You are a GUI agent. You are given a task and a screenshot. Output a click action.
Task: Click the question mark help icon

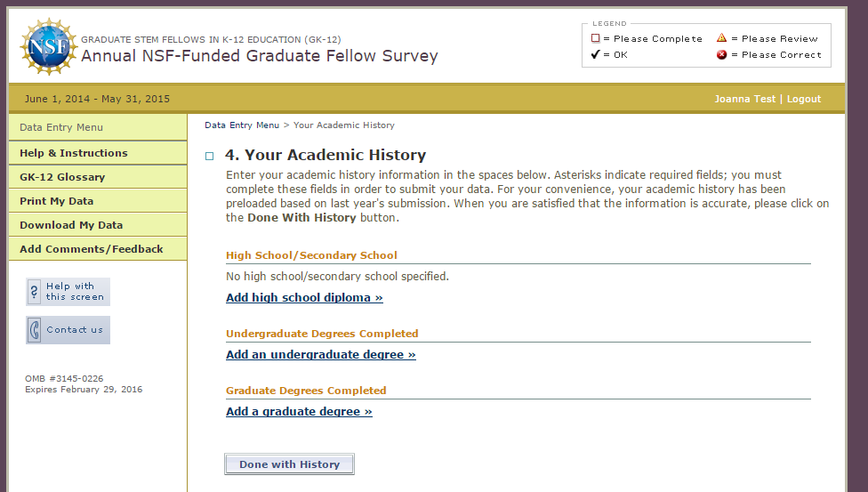click(x=35, y=292)
